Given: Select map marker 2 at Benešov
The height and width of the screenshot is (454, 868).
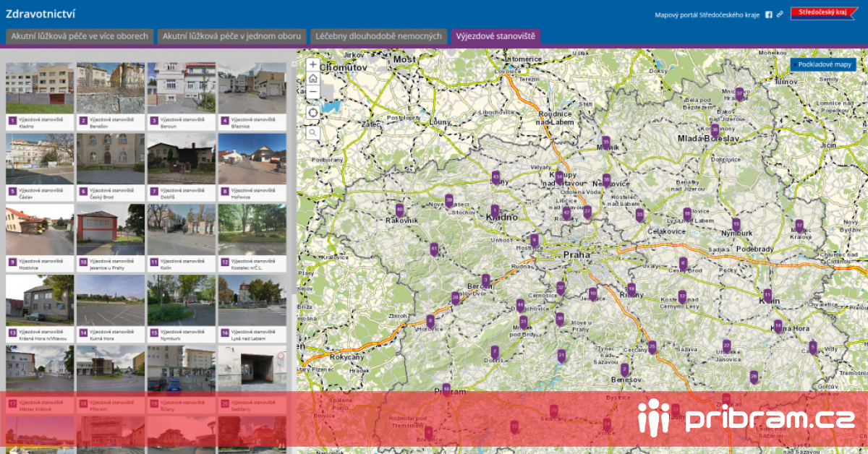Looking at the screenshot, I should [624, 369].
